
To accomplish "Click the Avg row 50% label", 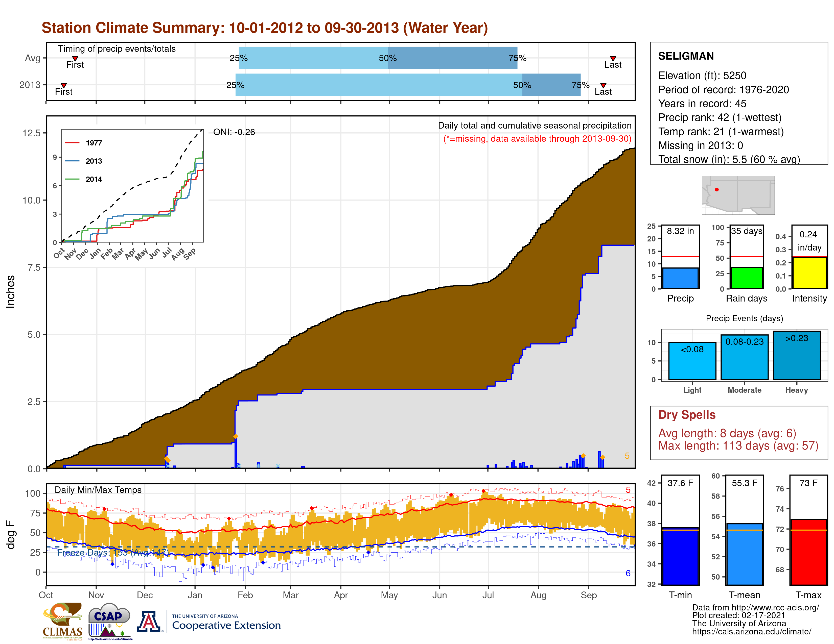I will tap(388, 58).
